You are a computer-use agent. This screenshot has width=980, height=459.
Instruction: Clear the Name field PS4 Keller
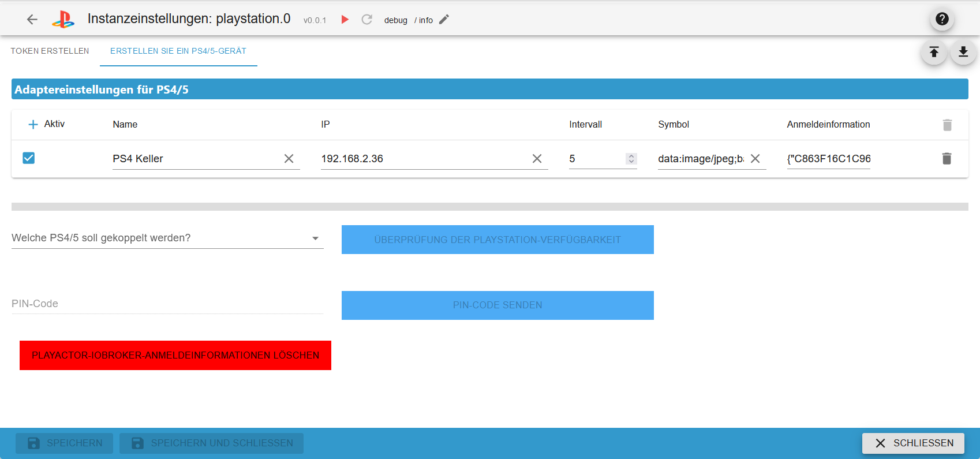(289, 158)
